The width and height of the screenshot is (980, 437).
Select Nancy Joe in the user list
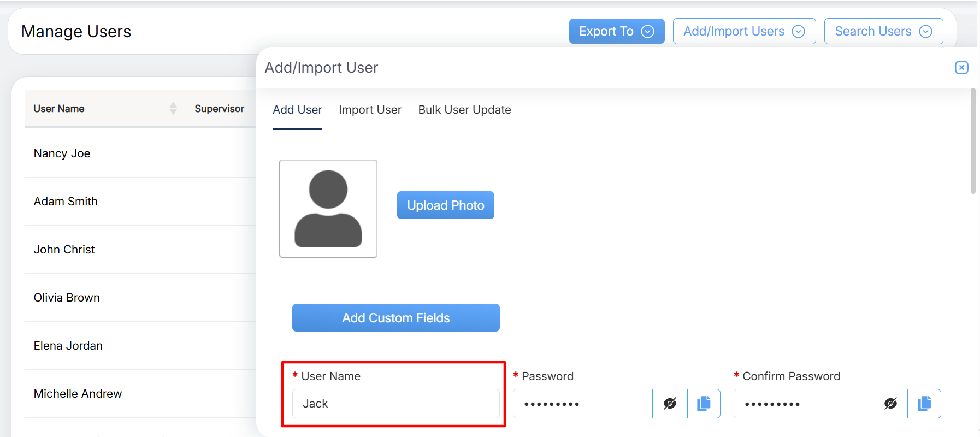tap(62, 153)
